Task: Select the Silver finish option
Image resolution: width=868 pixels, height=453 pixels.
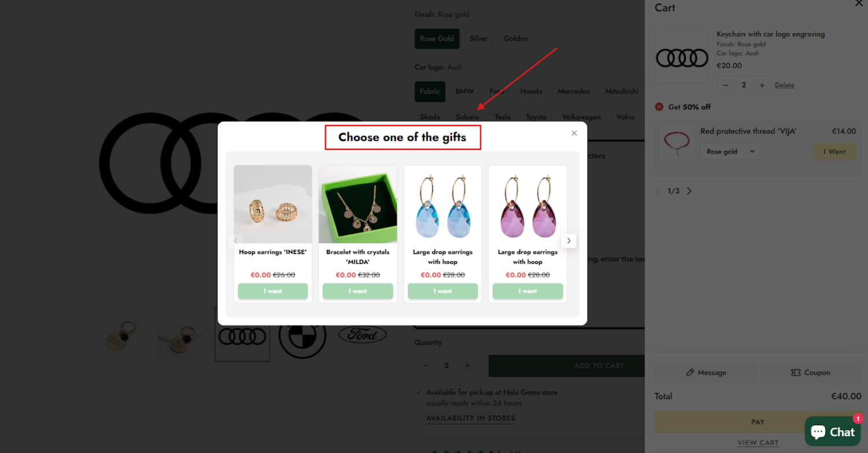Action: coord(479,39)
